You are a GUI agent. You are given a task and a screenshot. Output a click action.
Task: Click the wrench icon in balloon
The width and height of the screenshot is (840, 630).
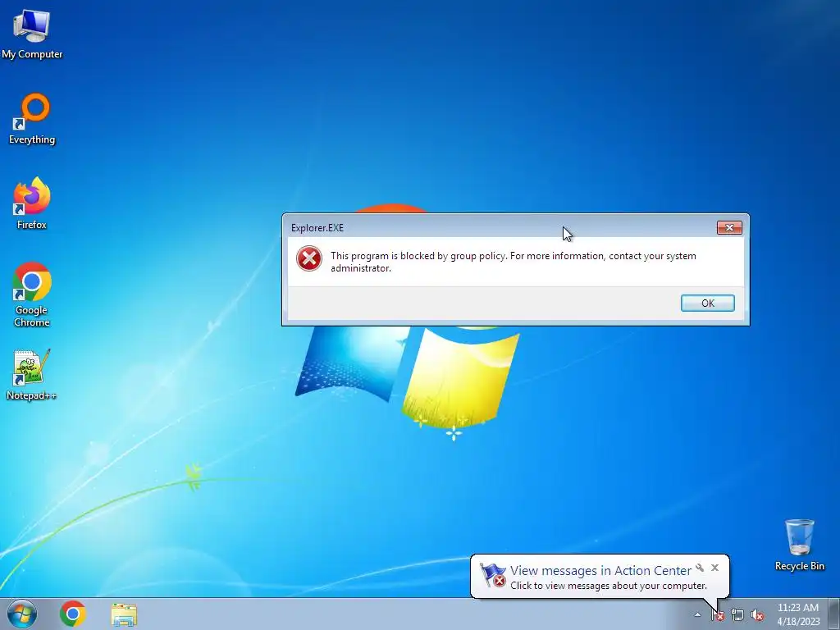(x=700, y=568)
